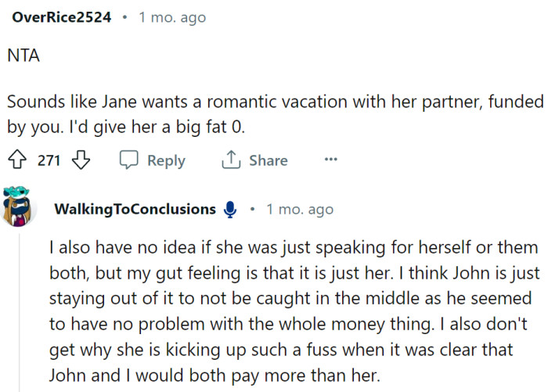Image resolution: width=548 pixels, height=392 pixels.
Task: Click the microphone OP badge icon
Action: click(229, 210)
